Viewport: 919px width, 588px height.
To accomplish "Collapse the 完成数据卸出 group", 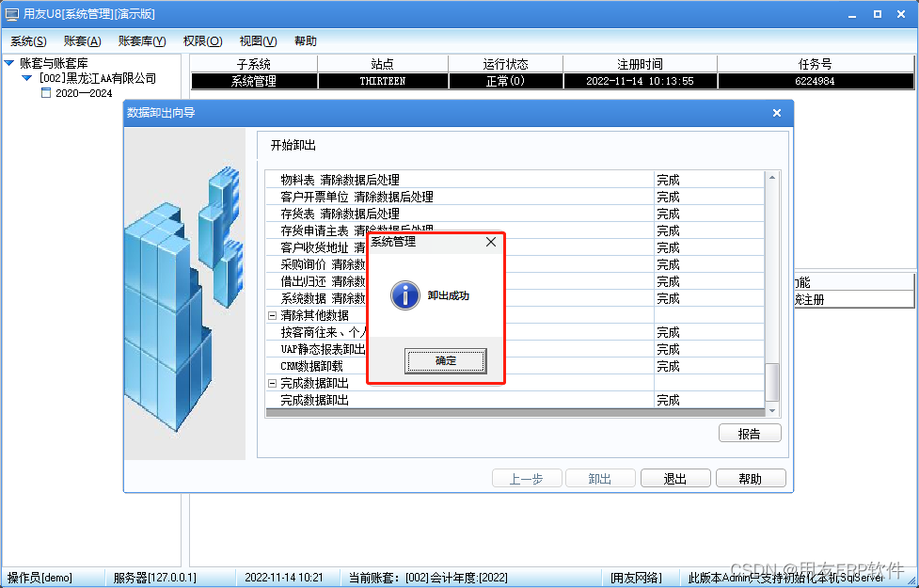I will coord(272,384).
